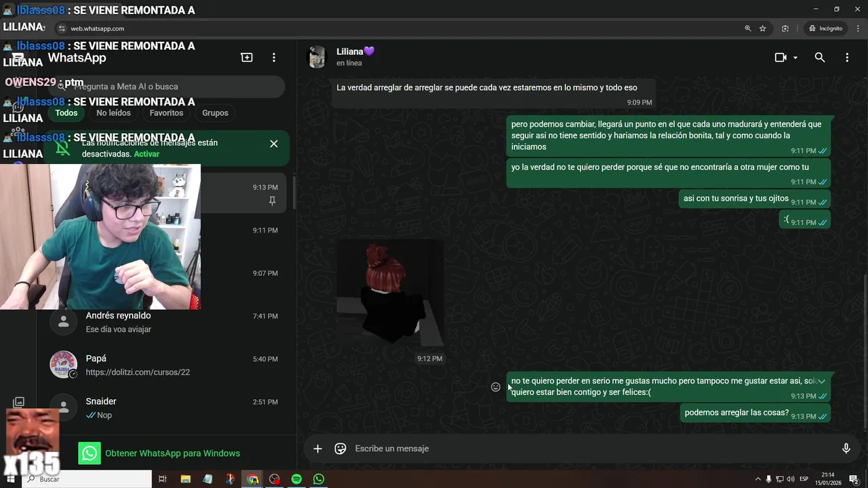
Task: React to the message with the emoji icon
Action: (x=496, y=387)
